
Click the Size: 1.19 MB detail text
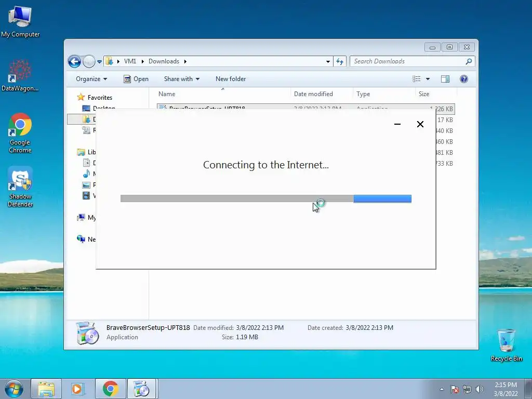pyautogui.click(x=240, y=337)
